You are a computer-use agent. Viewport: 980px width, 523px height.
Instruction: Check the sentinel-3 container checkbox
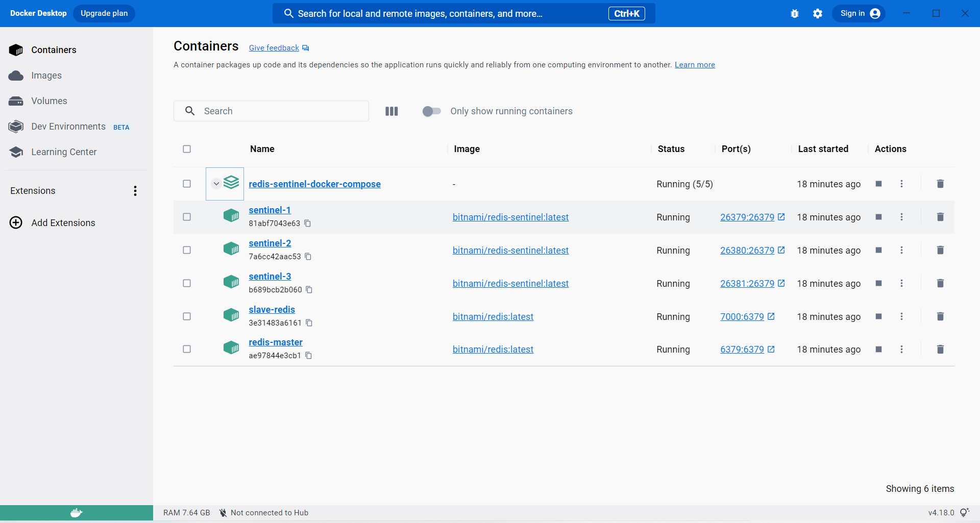tap(187, 283)
